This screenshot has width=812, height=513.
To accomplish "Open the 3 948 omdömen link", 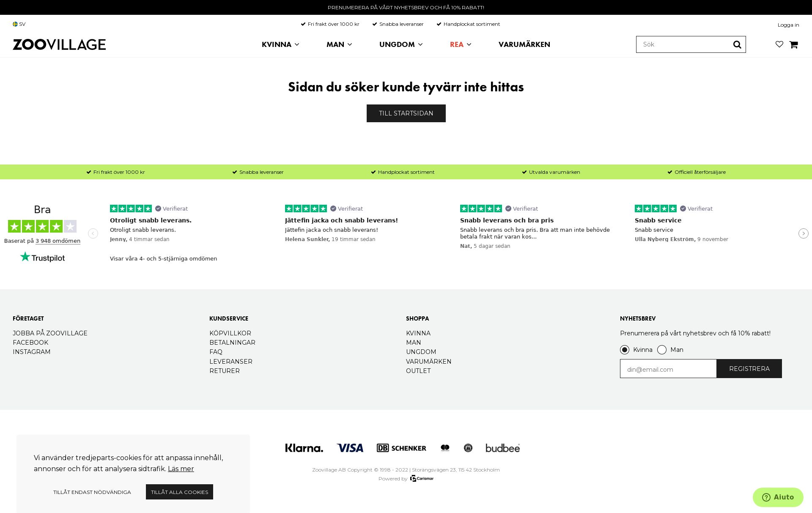I will (x=58, y=241).
